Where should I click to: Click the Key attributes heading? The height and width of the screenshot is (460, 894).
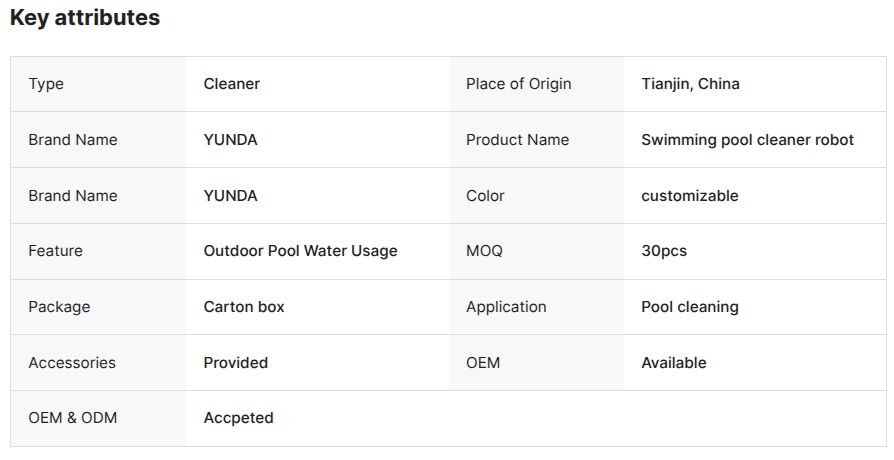(85, 18)
